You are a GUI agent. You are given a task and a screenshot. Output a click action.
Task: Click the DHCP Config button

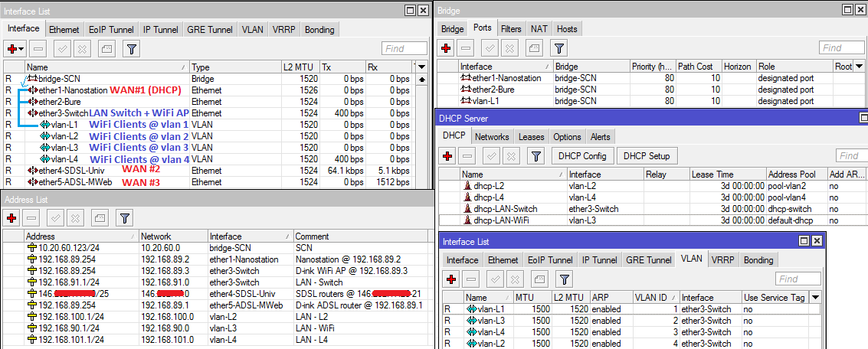[x=582, y=156]
